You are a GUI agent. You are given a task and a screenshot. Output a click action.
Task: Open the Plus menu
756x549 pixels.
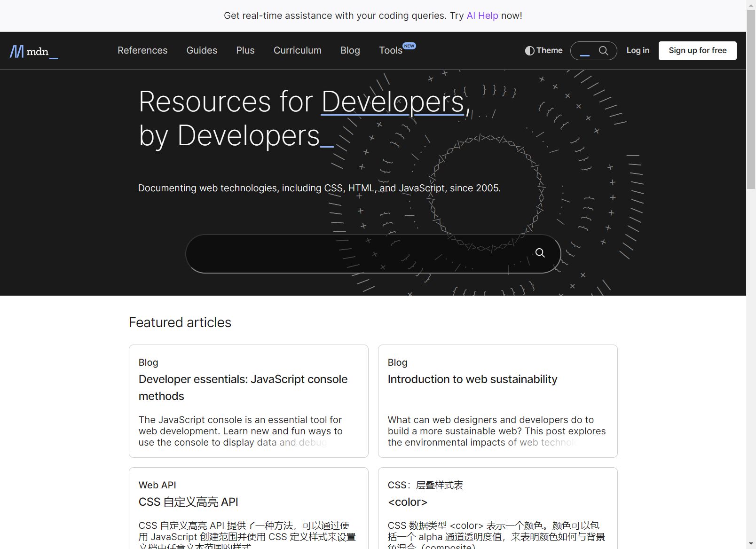tap(245, 50)
